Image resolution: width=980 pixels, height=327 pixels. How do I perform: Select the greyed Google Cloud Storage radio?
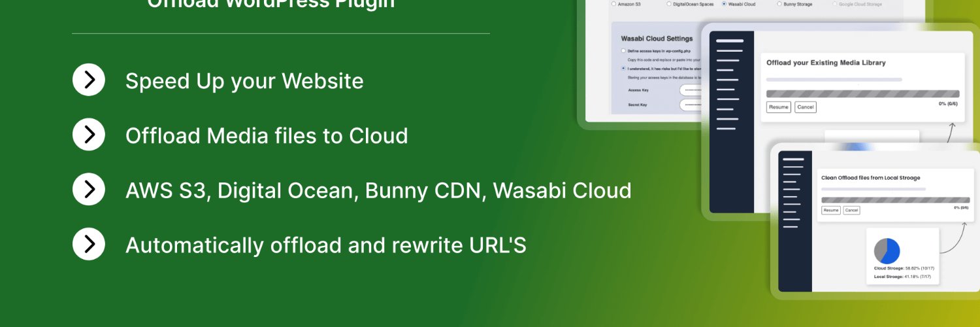(835, 4)
